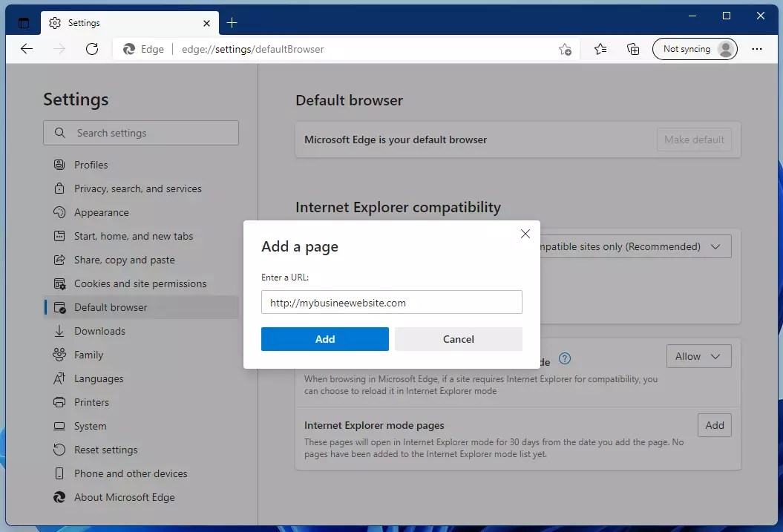Viewport: 783px width, 532px height.
Task: Select Default browser in sidebar
Action: (141, 307)
